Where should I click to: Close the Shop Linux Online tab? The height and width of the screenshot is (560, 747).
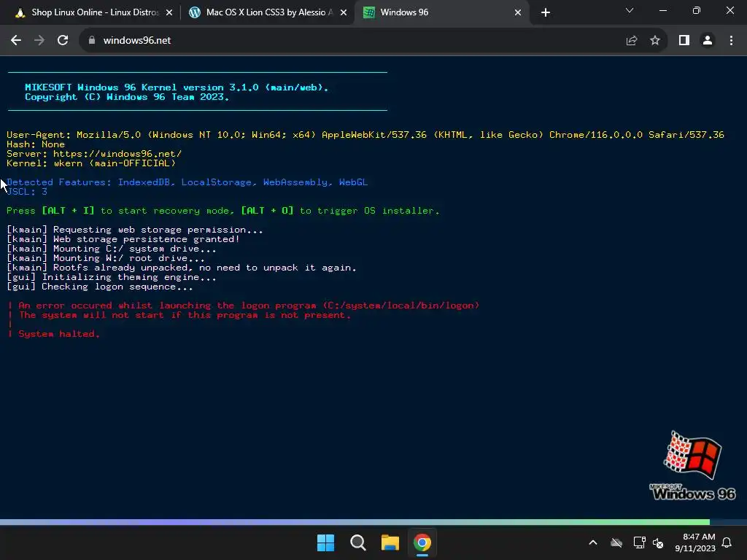[169, 13]
